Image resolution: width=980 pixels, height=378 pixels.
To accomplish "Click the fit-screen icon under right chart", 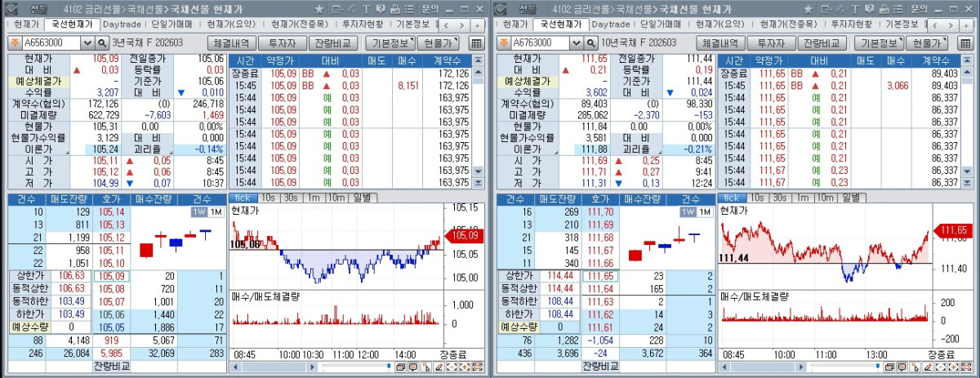I will coord(968,367).
